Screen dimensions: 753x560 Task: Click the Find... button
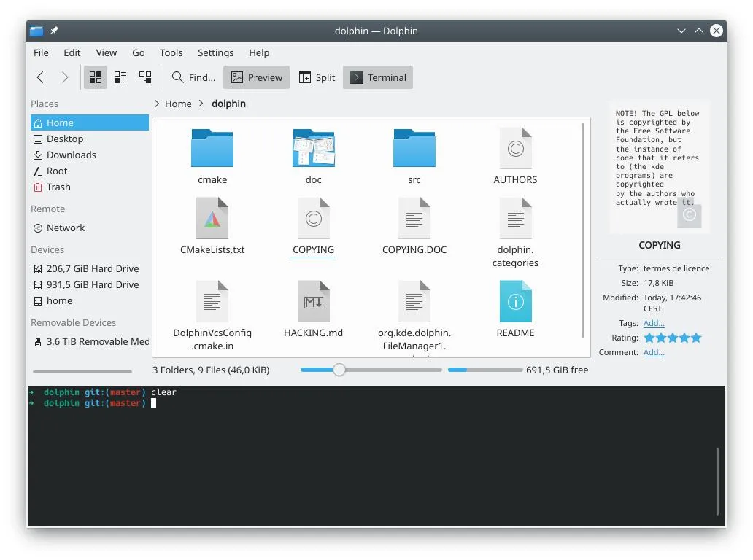[x=193, y=77]
